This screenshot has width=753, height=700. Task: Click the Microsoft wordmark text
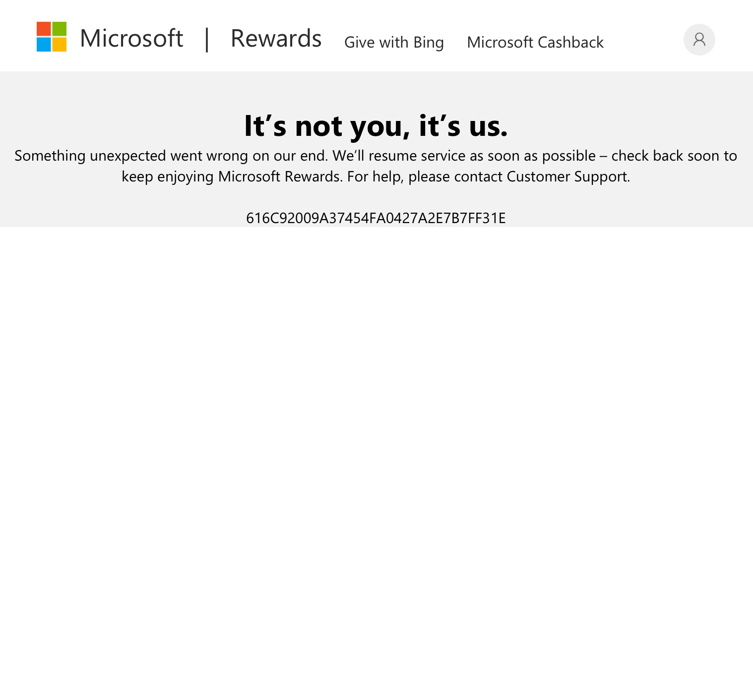pyautogui.click(x=131, y=38)
